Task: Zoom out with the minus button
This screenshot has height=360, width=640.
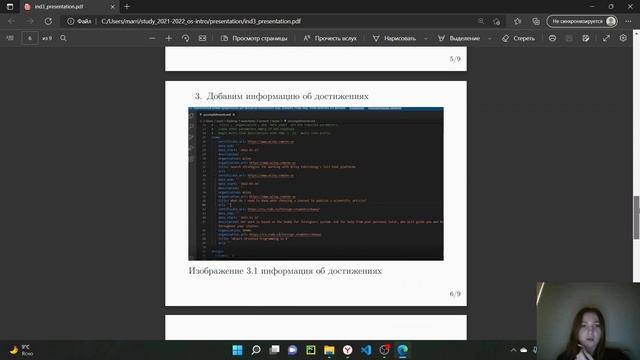Action: (x=152, y=38)
